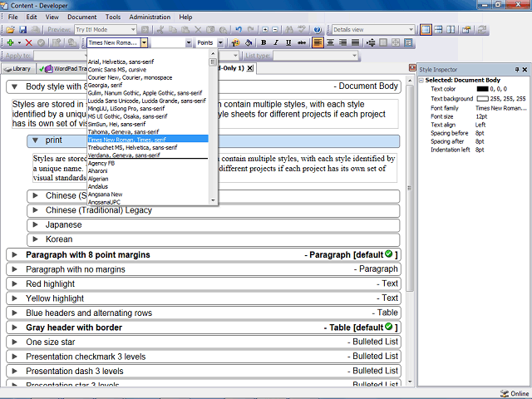Screen dimensions: 532x399
Task: Click the font color palette icon
Action: point(235,42)
